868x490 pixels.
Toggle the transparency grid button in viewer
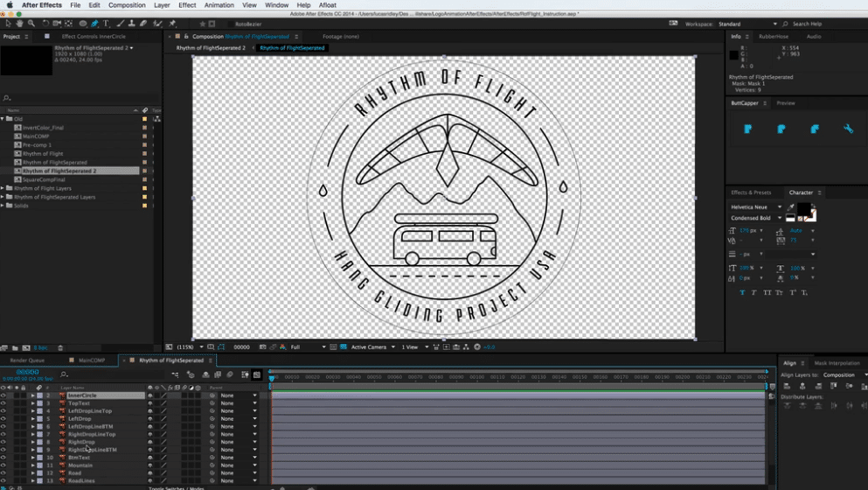tap(344, 347)
